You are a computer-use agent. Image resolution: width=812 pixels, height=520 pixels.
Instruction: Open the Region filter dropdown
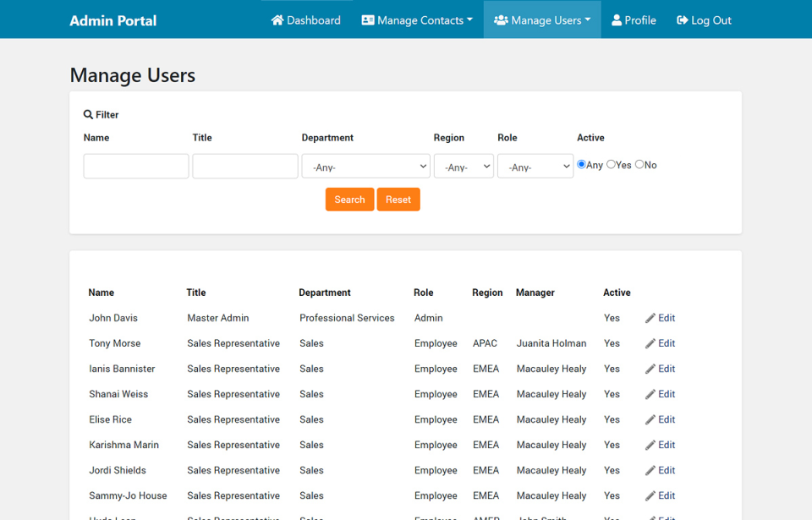464,167
